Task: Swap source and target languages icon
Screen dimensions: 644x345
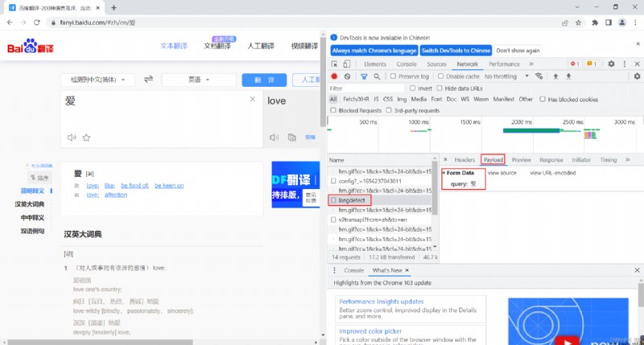Action: pyautogui.click(x=148, y=79)
